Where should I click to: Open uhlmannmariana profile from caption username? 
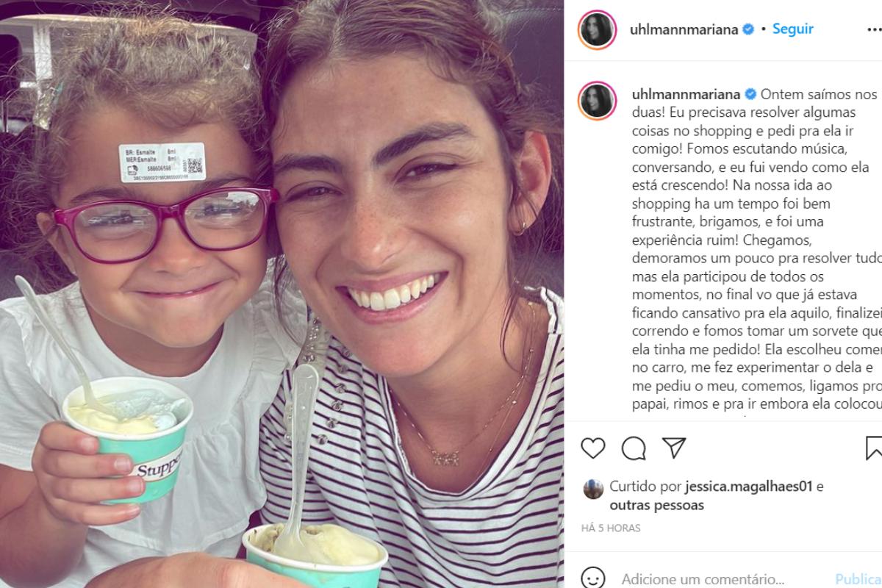point(686,95)
